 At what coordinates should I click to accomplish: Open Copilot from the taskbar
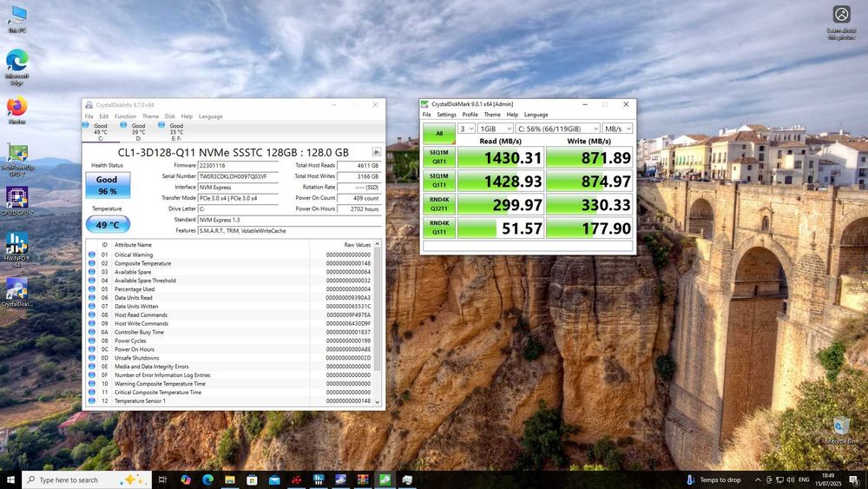point(186,479)
